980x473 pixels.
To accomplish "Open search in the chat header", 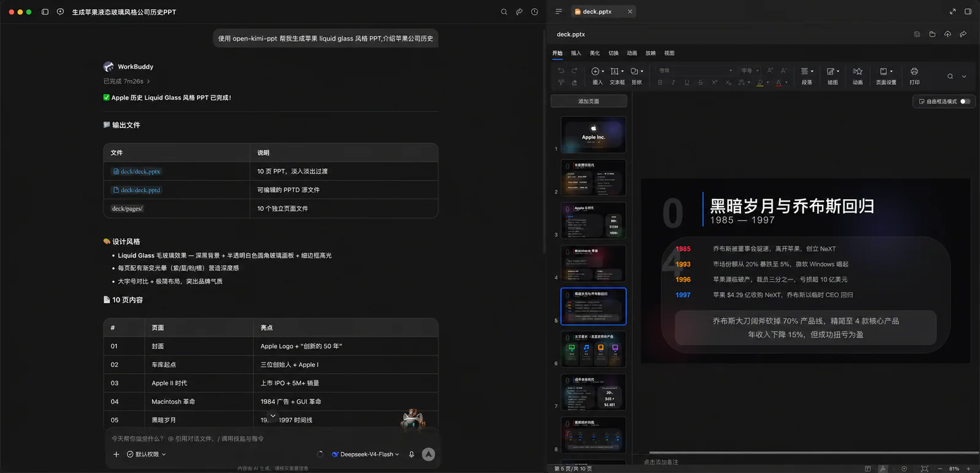I will click(504, 12).
